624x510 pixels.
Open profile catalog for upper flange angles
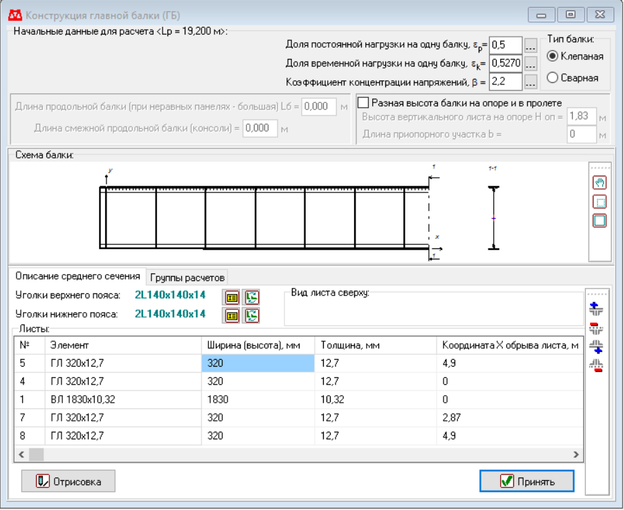point(232,296)
